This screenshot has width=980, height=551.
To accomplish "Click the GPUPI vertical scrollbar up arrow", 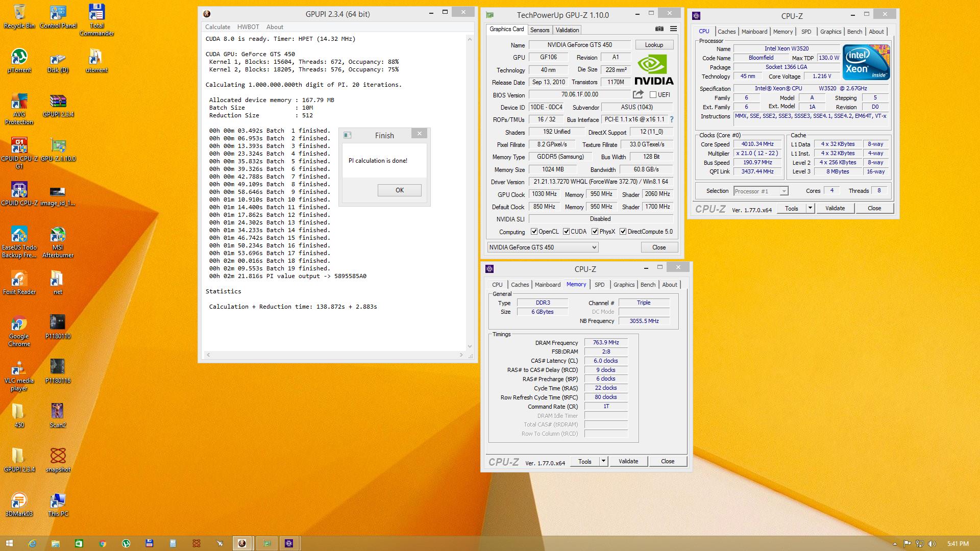I will pos(470,39).
